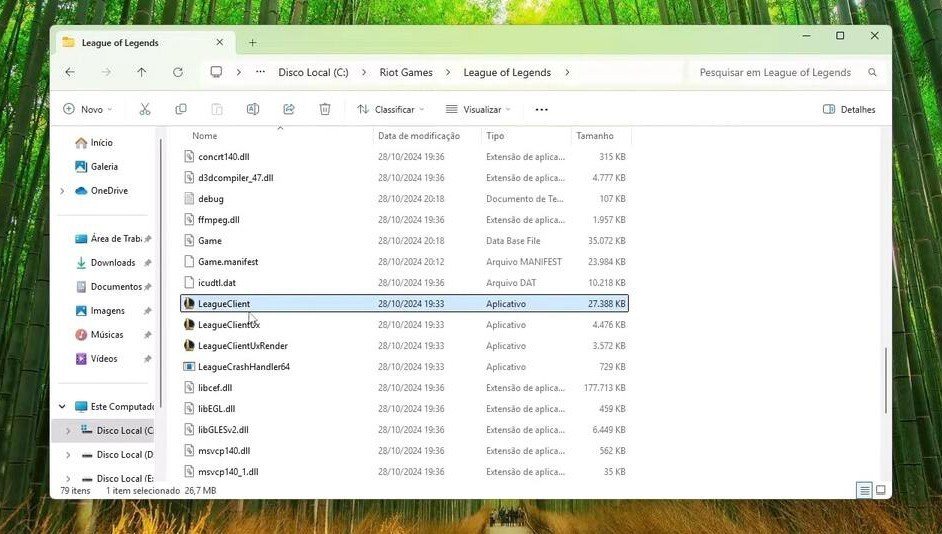Click League of Legends breadcrumb
The height and width of the screenshot is (534, 942).
(x=507, y=72)
